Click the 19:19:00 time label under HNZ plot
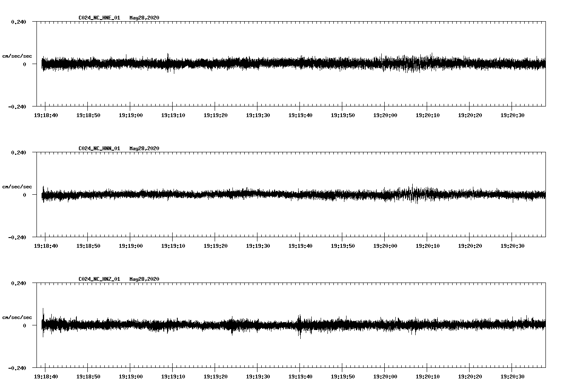This screenshot has height=392, width=576. tap(131, 376)
